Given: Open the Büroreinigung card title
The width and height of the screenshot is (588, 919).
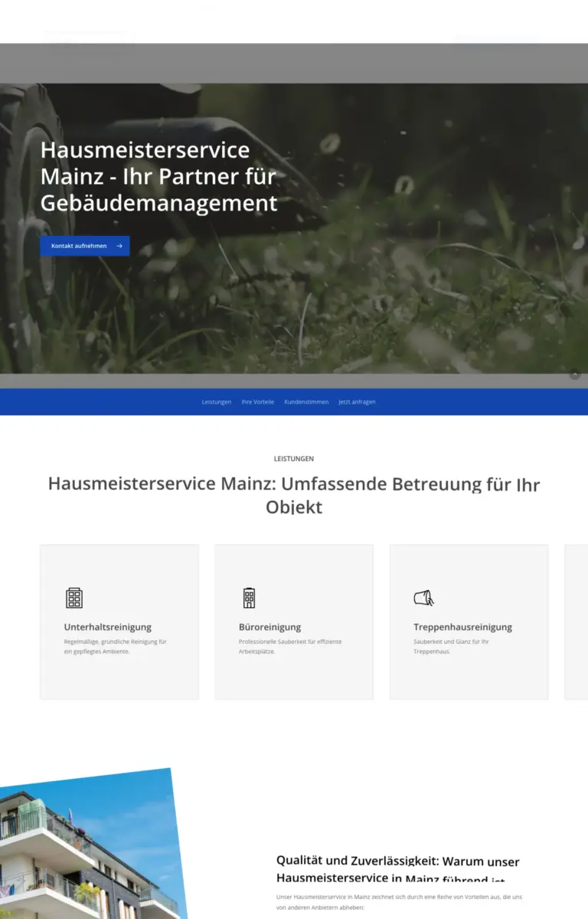Looking at the screenshot, I should click(x=270, y=627).
